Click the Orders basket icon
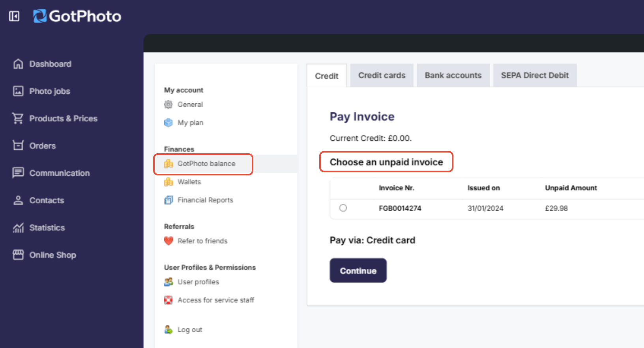 tap(18, 145)
